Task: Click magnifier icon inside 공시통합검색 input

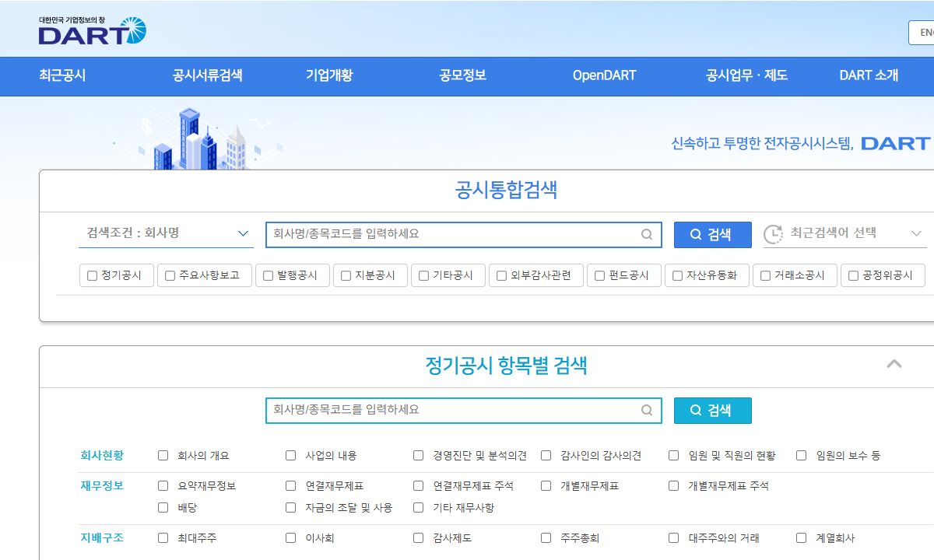Action: [647, 234]
